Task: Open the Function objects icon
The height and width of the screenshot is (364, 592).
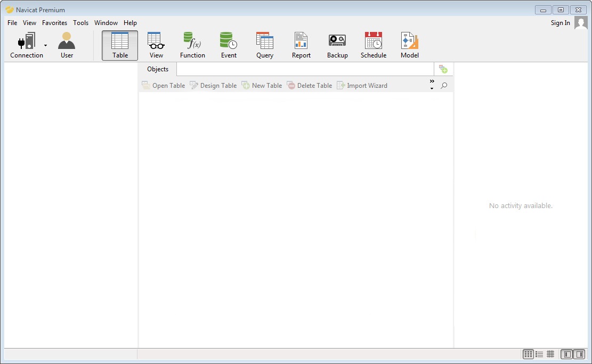Action: pyautogui.click(x=192, y=41)
